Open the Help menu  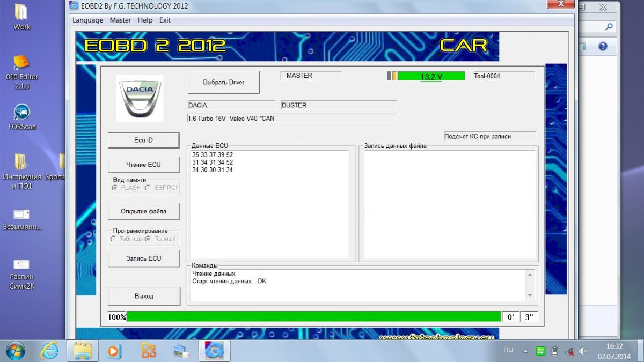[145, 20]
